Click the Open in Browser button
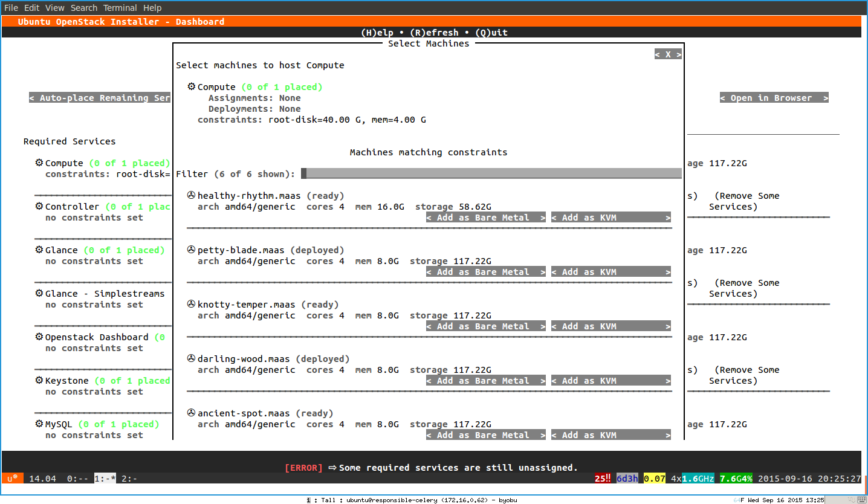Image resolution: width=868 pixels, height=504 pixels. 774,98
